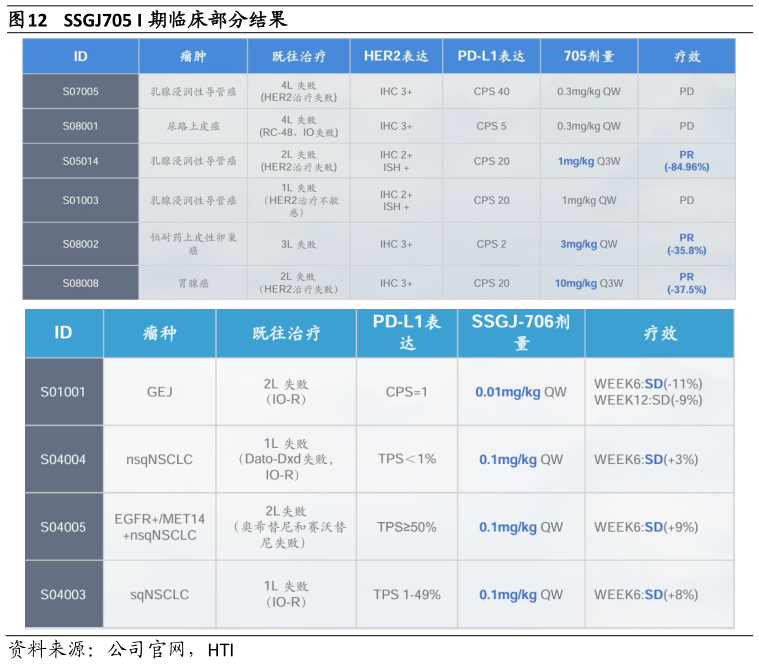
Task: Click patient ID cell S08008
Action: pos(80,283)
